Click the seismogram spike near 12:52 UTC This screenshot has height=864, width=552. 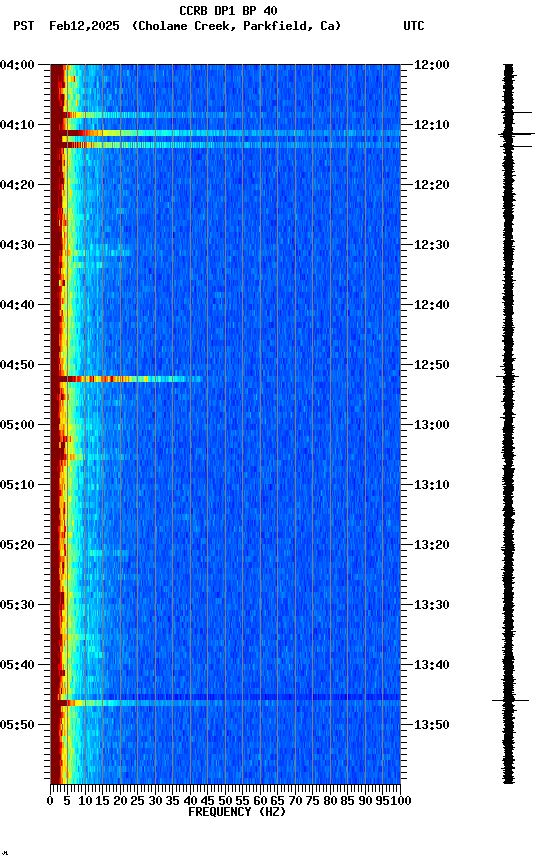click(507, 377)
